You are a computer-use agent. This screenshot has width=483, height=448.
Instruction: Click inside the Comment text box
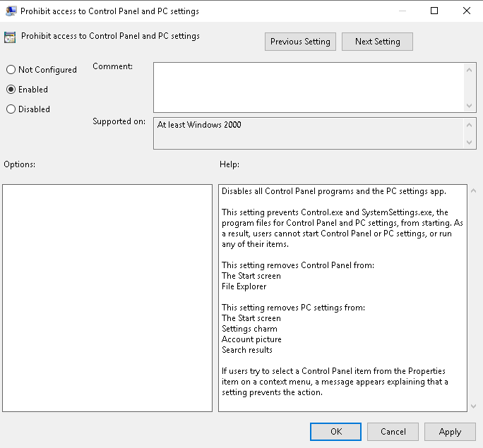point(309,86)
